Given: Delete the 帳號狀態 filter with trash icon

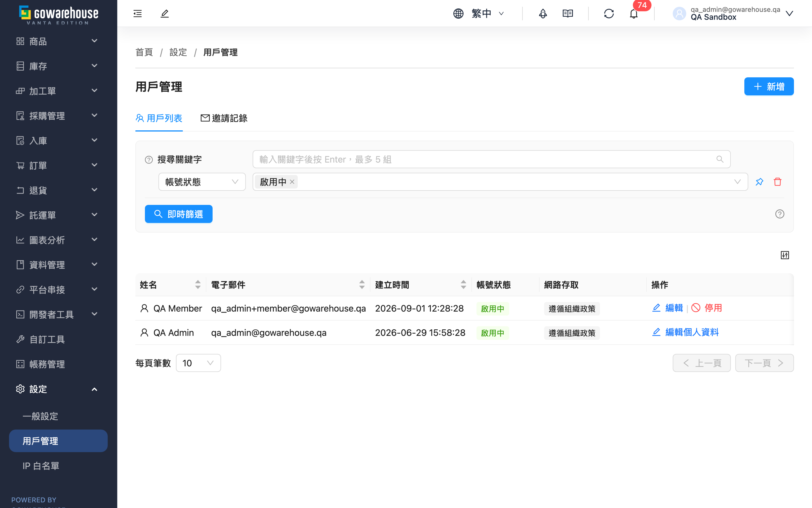Looking at the screenshot, I should click(777, 182).
